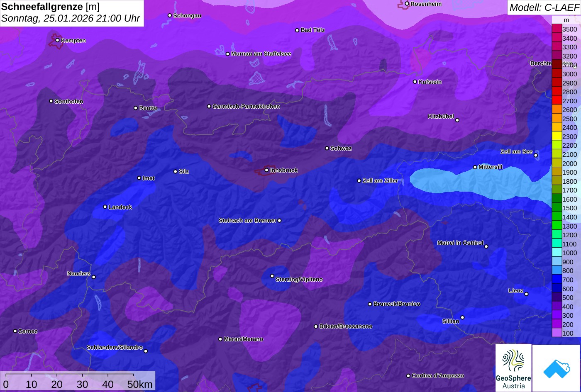This screenshot has width=581, height=392.
Task: Select the "Bad Tölz" town label
Action: [x=312, y=30]
